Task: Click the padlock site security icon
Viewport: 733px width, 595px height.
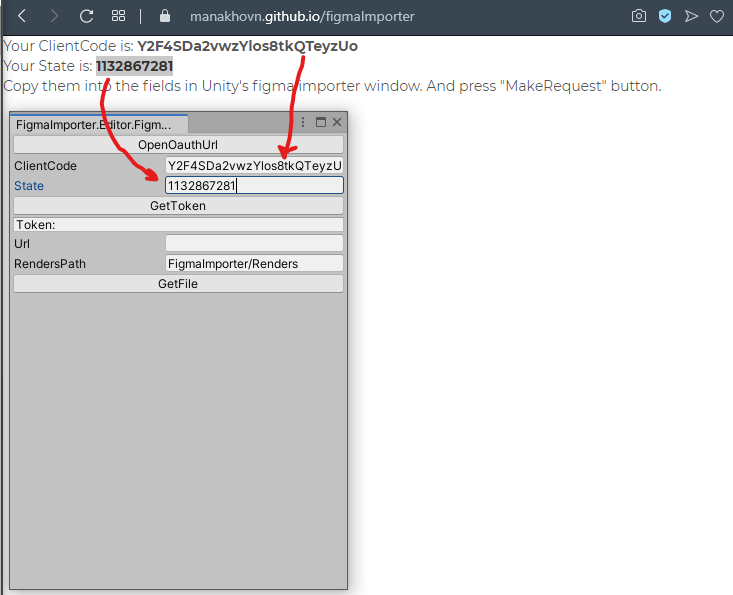Action: tap(165, 16)
